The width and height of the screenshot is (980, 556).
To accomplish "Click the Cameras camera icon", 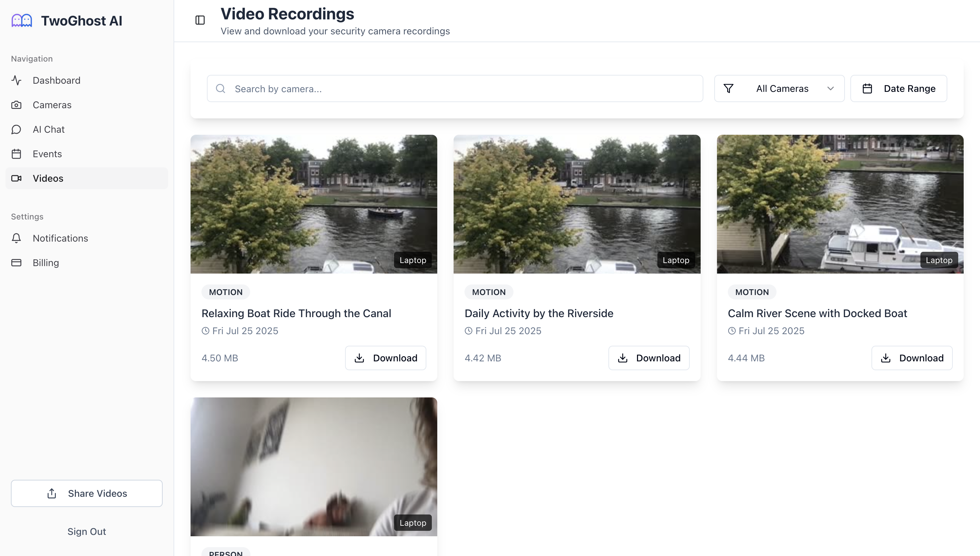I will click(x=16, y=104).
